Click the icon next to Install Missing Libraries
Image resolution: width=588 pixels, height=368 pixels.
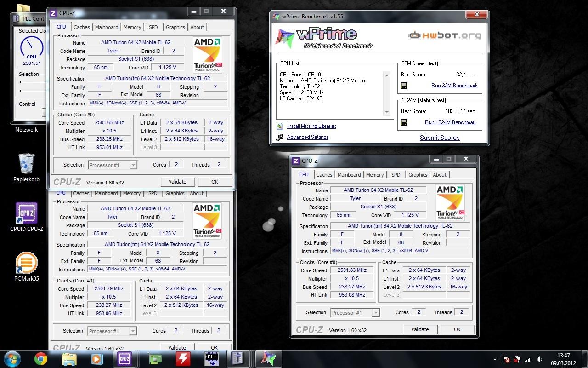tap(280, 126)
